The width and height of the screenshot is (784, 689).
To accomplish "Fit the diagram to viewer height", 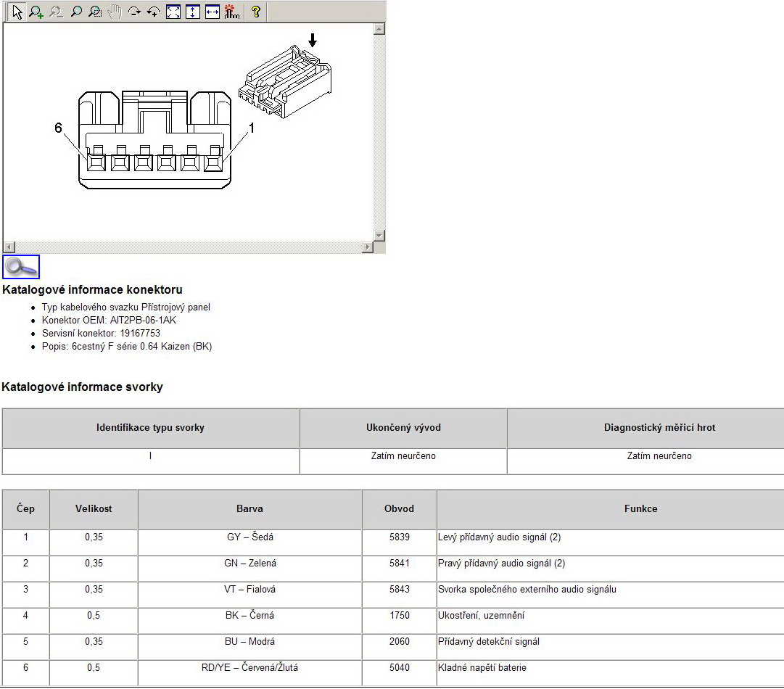I will pos(193,12).
